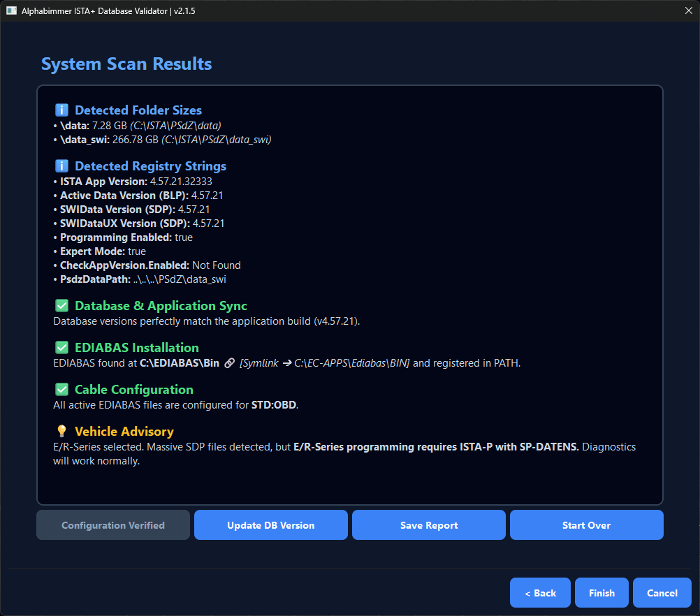Select the Cable Configuration heading
Viewport: 700px width, 616px height.
[134, 389]
